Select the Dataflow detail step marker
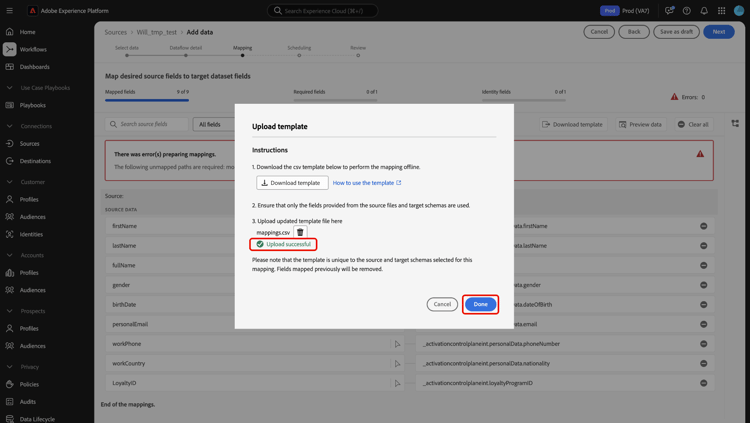 point(186,56)
